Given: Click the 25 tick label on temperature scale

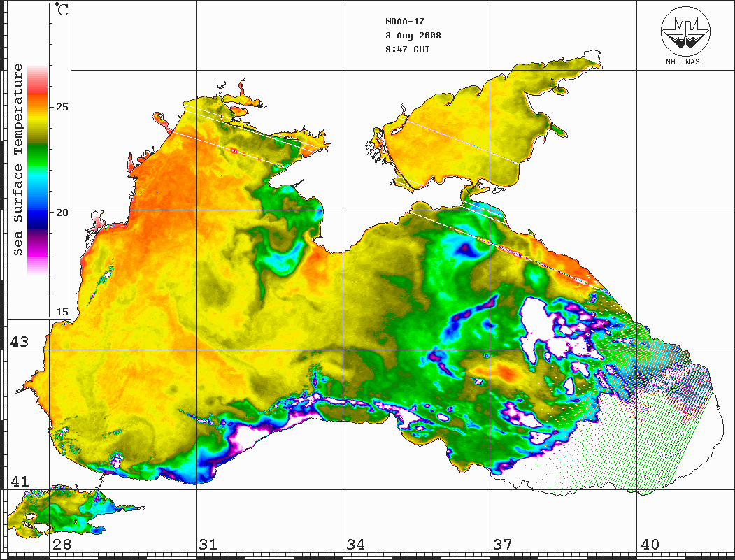Looking at the screenshot, I should [62, 107].
